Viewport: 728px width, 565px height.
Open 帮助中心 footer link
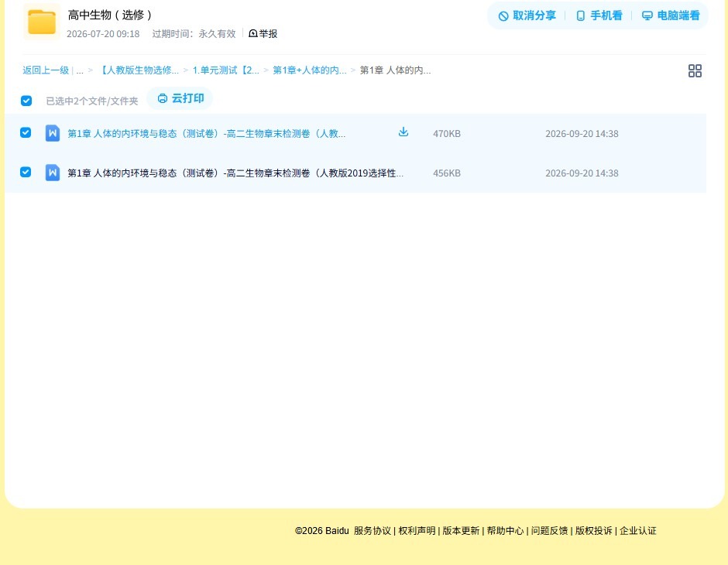[x=505, y=531]
